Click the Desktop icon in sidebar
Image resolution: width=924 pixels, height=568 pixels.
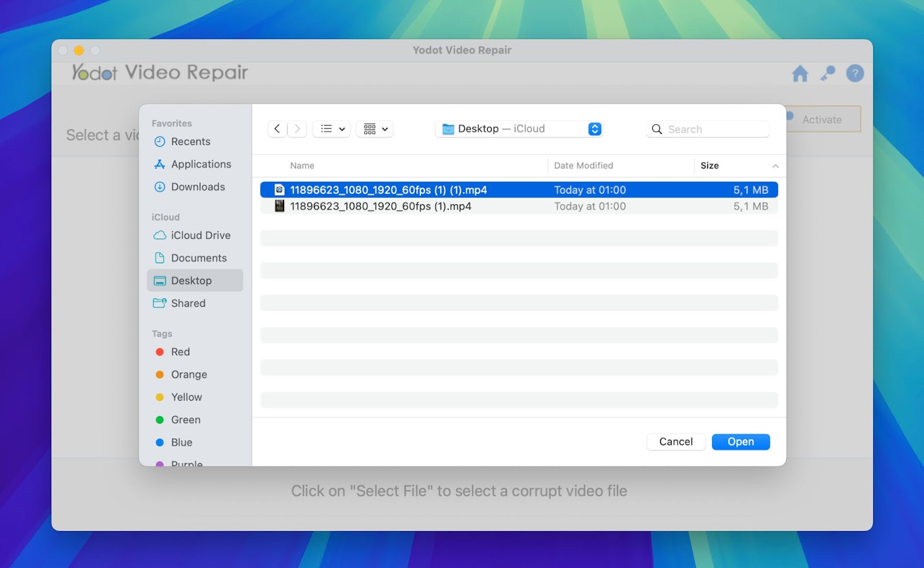160,281
